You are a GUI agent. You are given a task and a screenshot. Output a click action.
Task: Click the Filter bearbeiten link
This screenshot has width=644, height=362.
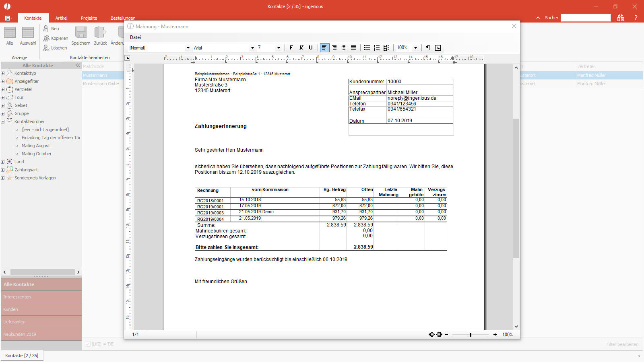[622, 344]
